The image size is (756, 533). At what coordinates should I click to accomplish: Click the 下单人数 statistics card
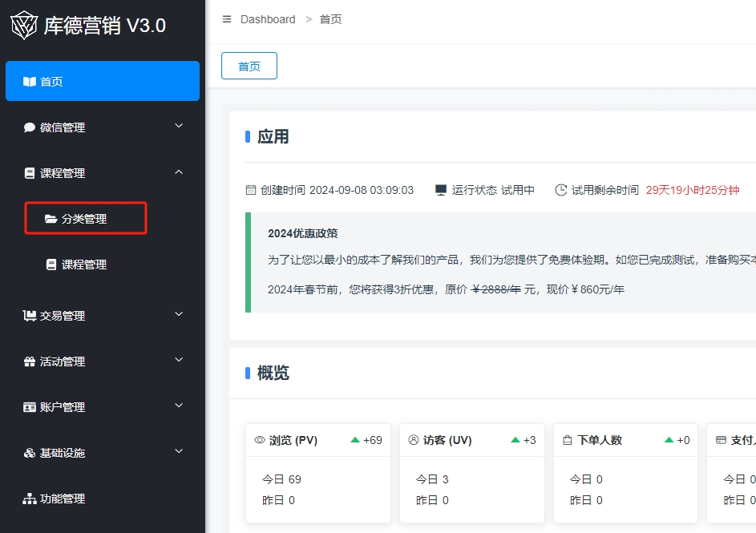625,473
